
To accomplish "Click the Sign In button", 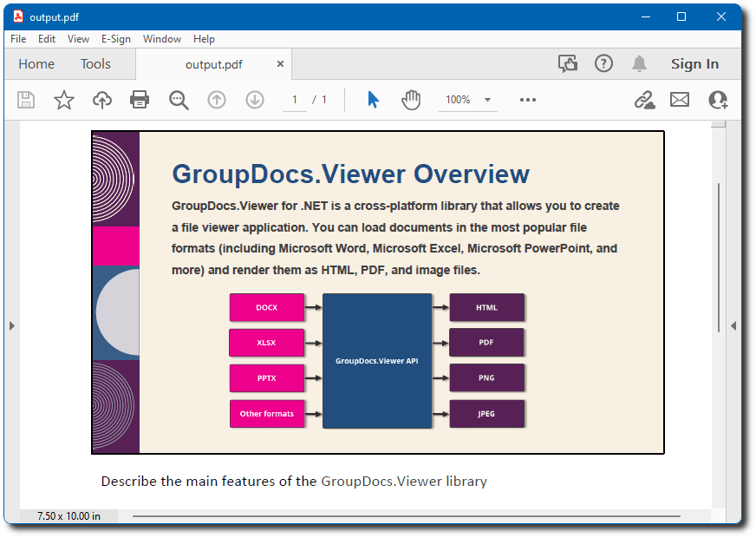I will point(694,63).
